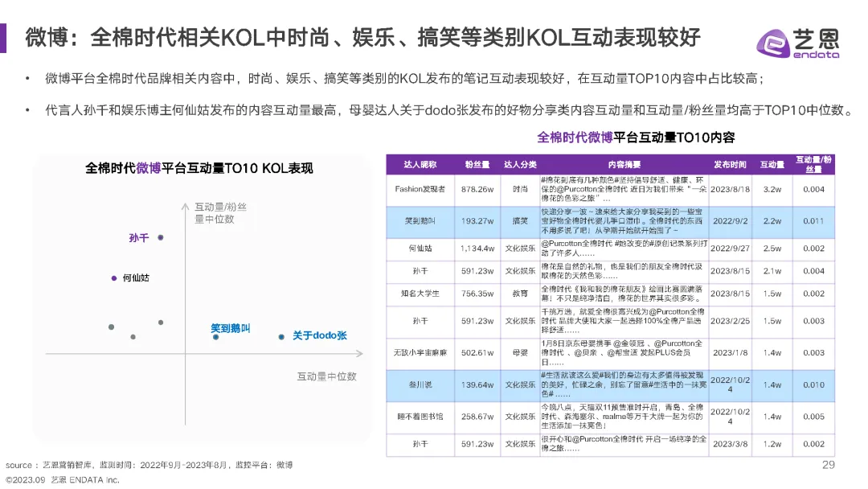
Task: Click the 878.26w follower cell
Action: (x=477, y=189)
